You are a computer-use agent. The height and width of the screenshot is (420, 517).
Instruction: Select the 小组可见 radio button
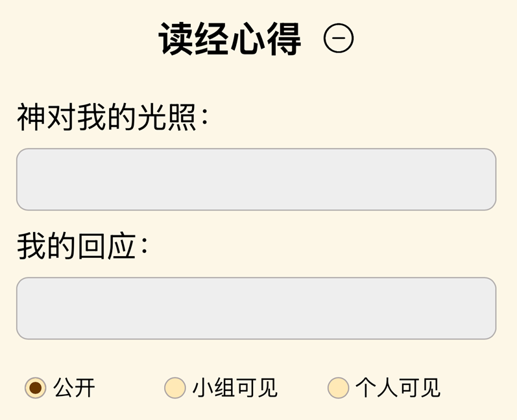coord(175,388)
